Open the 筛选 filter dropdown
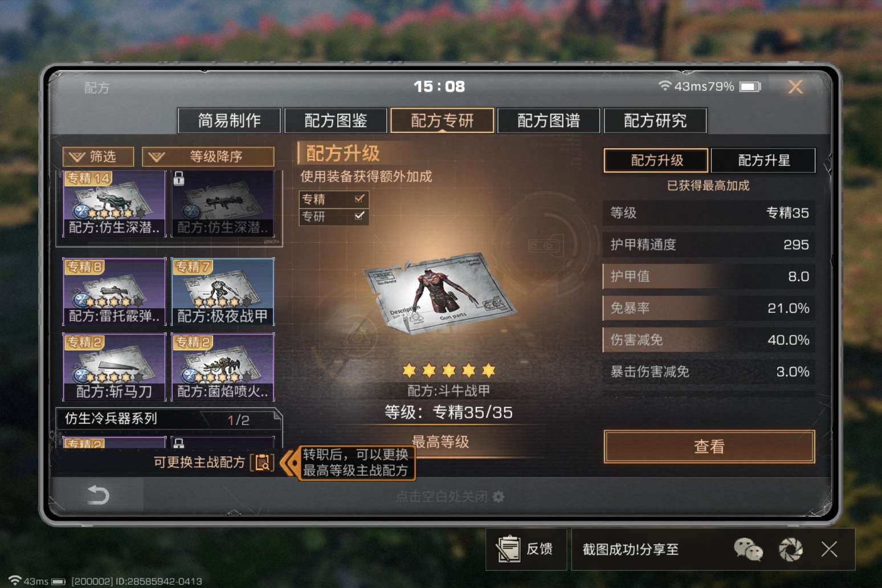882x588 pixels. pyautogui.click(x=99, y=157)
